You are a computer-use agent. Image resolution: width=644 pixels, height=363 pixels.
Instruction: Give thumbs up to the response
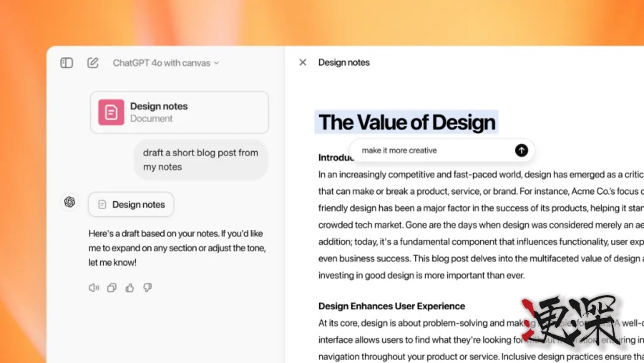(x=130, y=288)
